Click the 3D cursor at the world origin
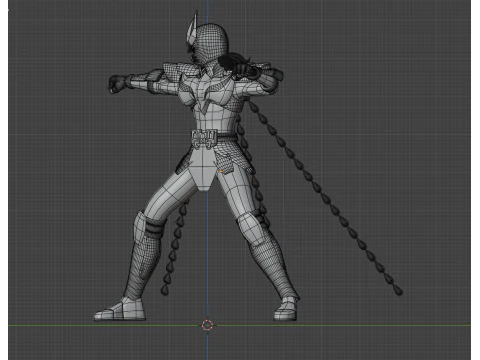The height and width of the screenshot is (360, 480). click(207, 325)
